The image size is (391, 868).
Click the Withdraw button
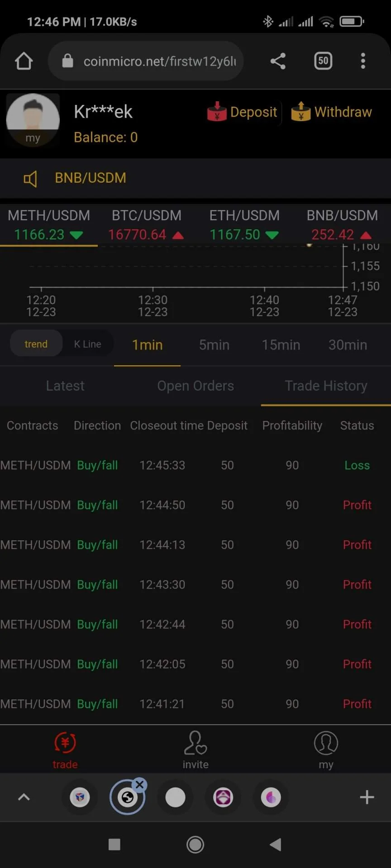tap(331, 112)
